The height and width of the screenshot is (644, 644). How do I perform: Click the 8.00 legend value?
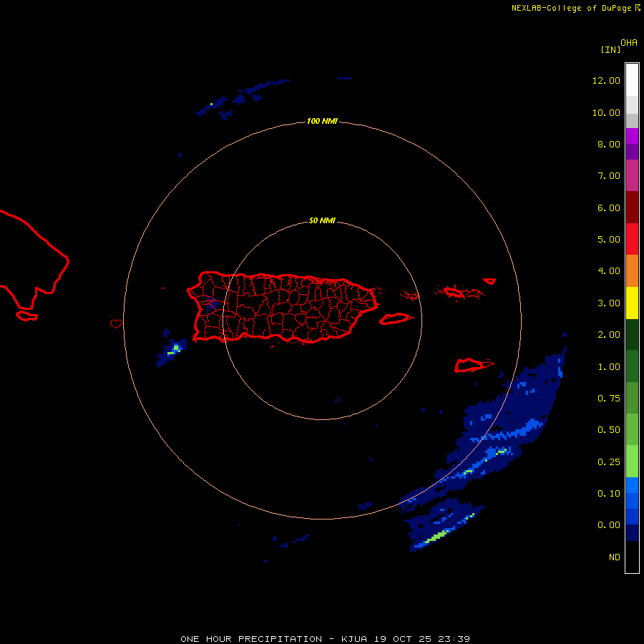(609, 144)
